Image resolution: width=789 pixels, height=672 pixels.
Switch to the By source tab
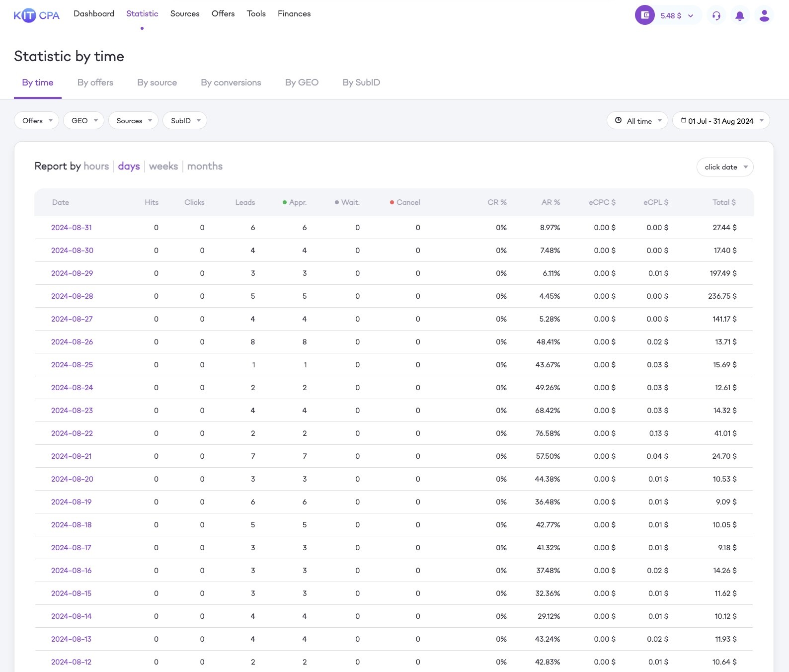[x=157, y=83]
